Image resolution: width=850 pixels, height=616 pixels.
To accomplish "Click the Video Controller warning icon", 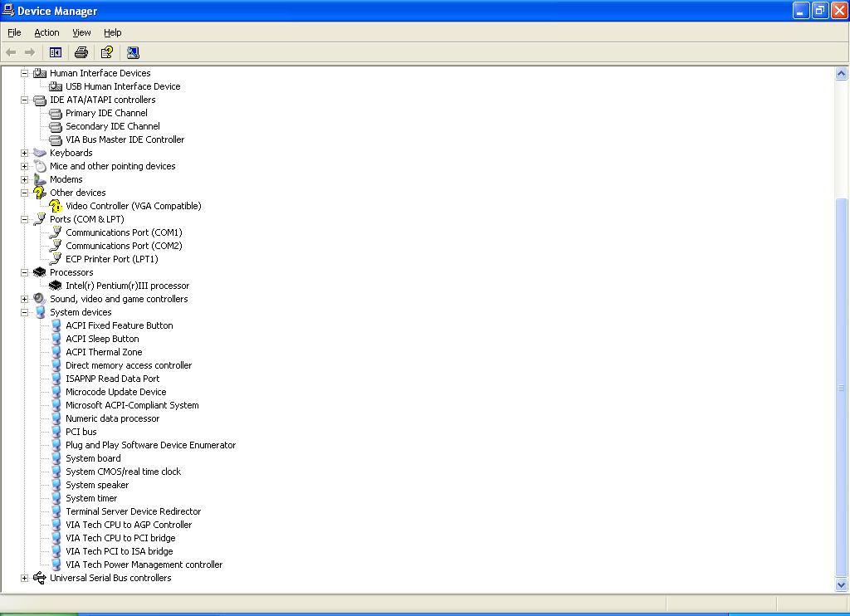I will 56,206.
